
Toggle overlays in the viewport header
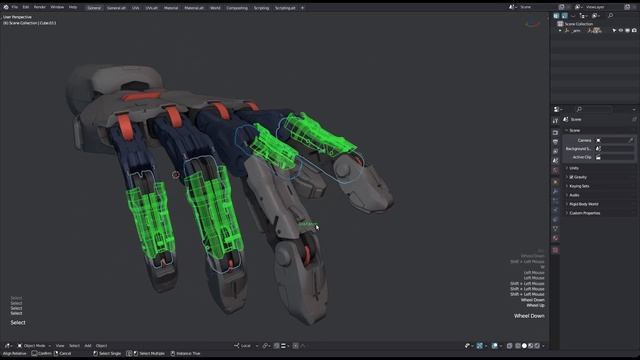[495, 346]
